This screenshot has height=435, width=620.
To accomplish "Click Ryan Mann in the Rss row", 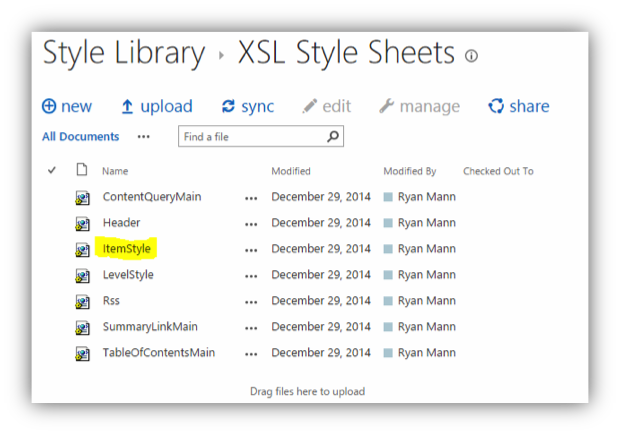I will 427,301.
